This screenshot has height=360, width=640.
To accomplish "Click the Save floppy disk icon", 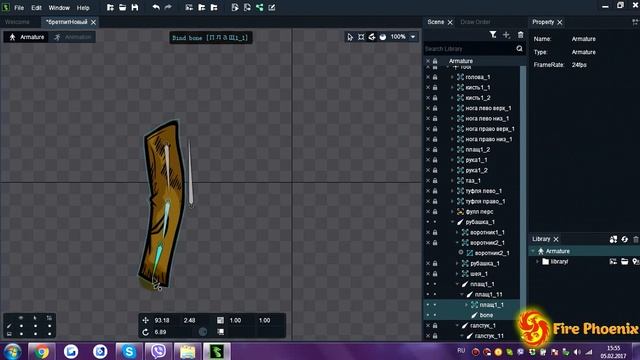I will tap(135, 7).
